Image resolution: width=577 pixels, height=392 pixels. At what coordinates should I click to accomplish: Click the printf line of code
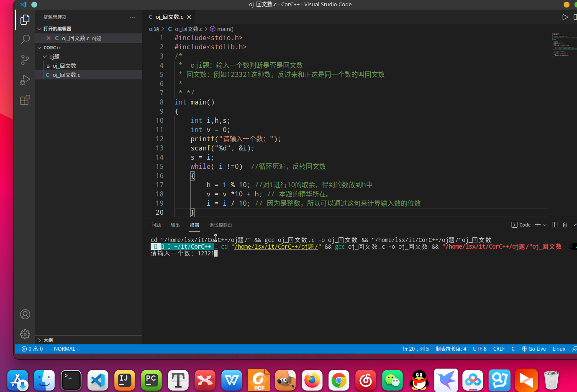tap(236, 139)
